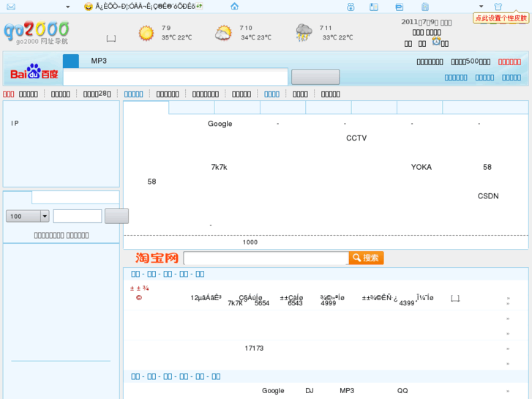This screenshot has height=399, width=532.
Task: Click the bear gift icon in toolbar
Action: pyautogui.click(x=351, y=7)
